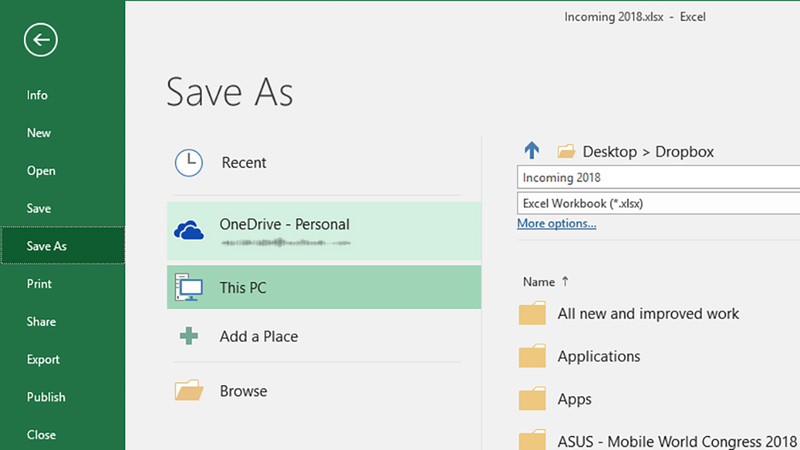This screenshot has height=450, width=800.
Task: Select Publish in the sidebar
Action: click(46, 397)
